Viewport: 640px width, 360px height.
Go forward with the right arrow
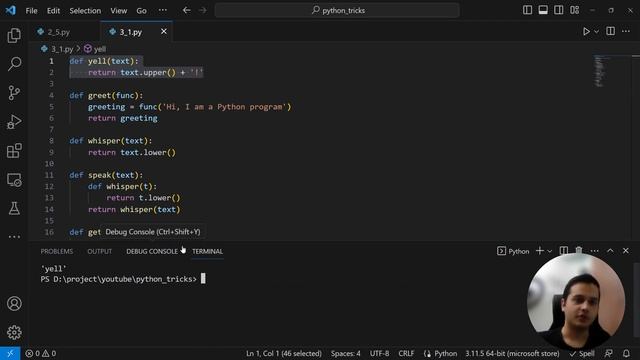202,10
